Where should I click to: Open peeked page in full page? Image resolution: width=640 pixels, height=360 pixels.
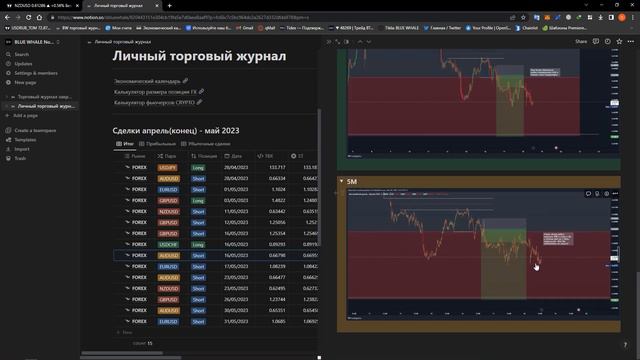pyautogui.click(x=338, y=42)
